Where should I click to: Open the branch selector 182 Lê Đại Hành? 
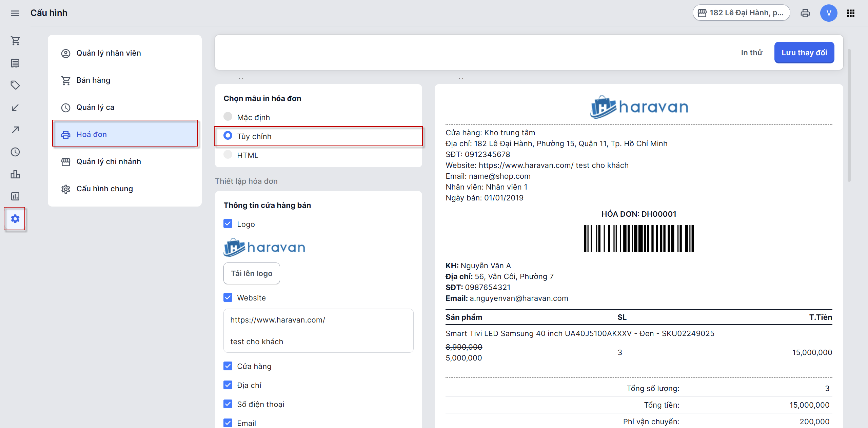click(x=741, y=13)
